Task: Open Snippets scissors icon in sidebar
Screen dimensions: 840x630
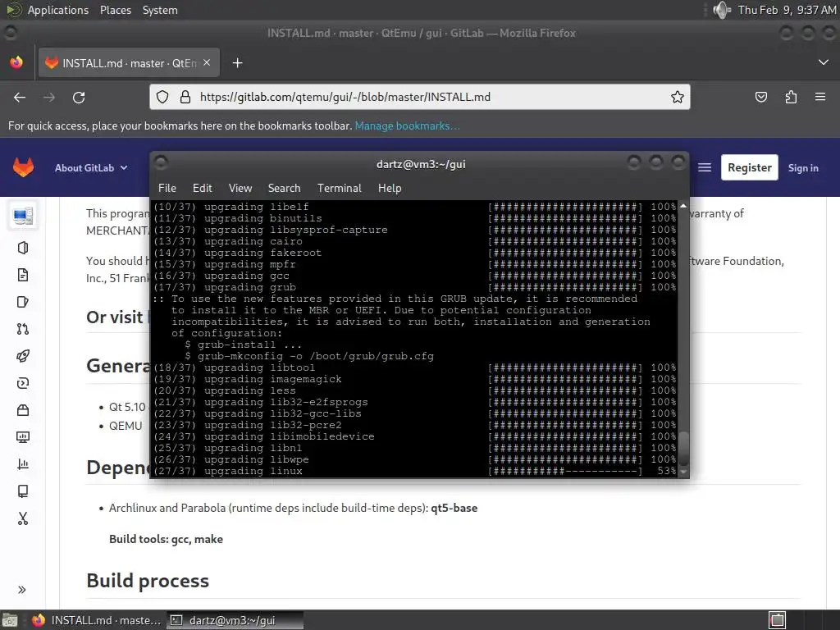Action: coord(22,518)
